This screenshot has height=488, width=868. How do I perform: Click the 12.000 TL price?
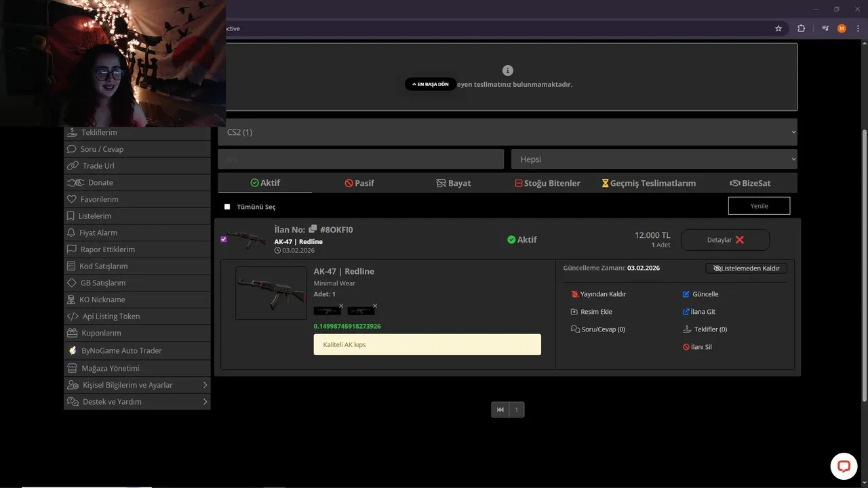652,235
